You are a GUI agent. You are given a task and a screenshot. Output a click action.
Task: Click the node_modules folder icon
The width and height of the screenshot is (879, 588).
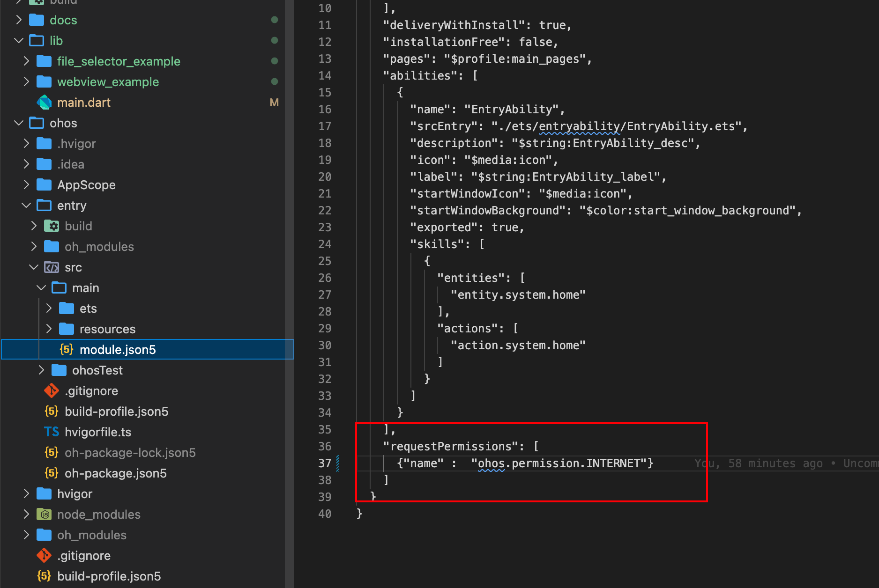coord(44,514)
